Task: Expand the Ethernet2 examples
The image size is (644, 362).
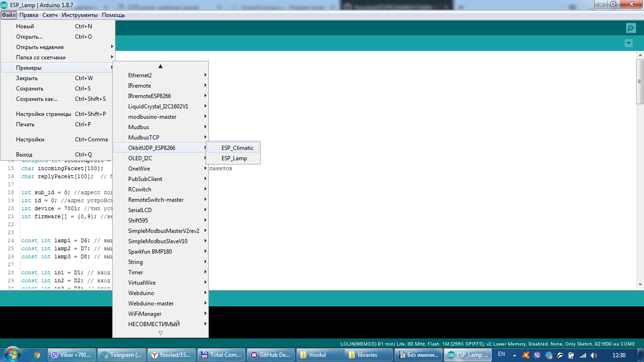Action: 160,75
